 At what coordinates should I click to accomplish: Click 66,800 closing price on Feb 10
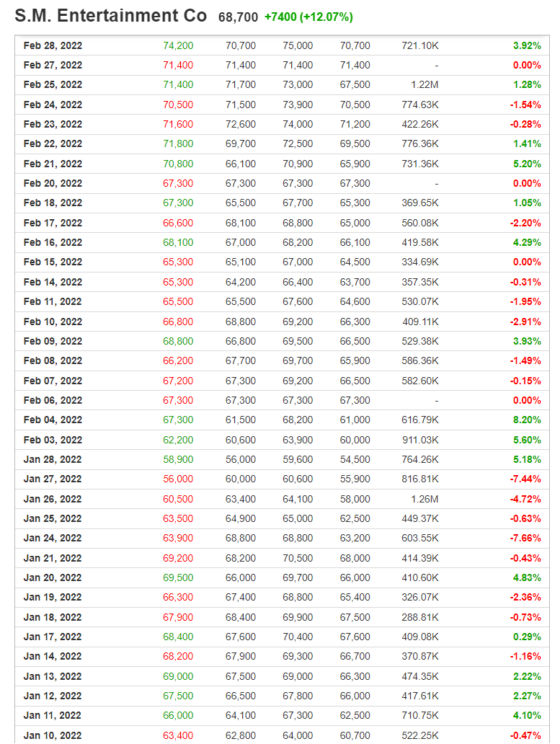click(178, 322)
